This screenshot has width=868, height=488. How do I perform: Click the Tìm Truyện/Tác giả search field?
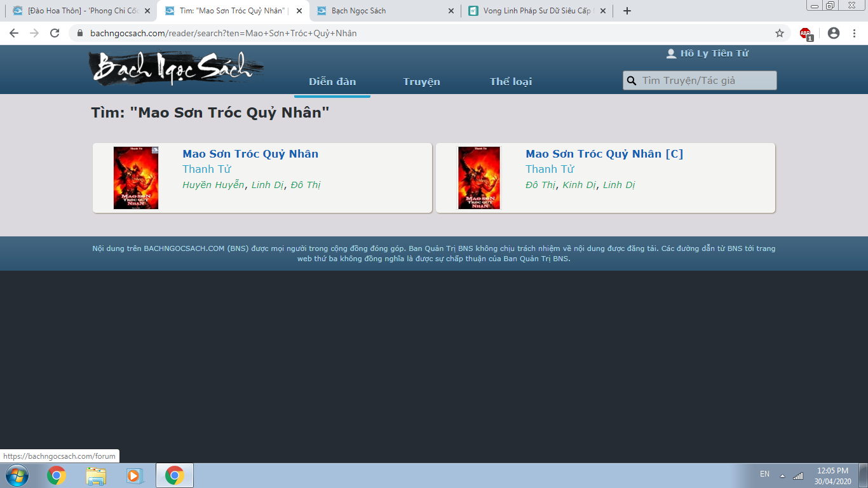705,81
